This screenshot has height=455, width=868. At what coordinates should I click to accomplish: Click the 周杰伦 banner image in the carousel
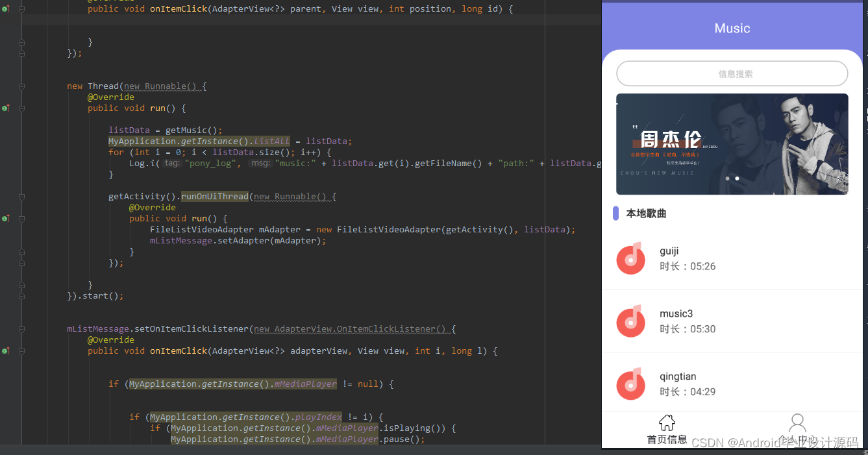[732, 144]
